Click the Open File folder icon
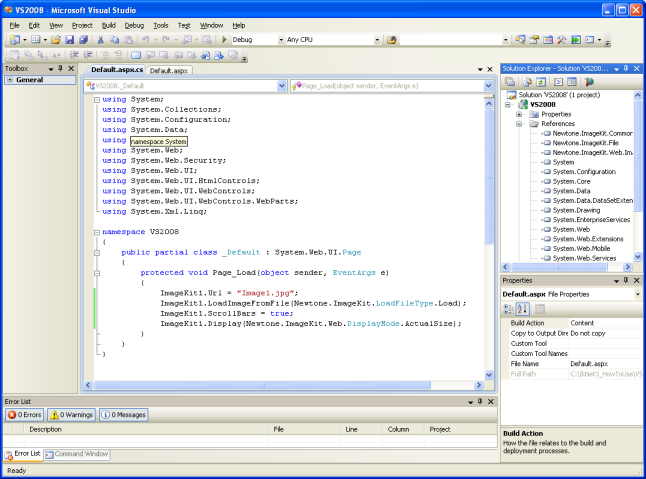 pyautogui.click(x=56, y=40)
